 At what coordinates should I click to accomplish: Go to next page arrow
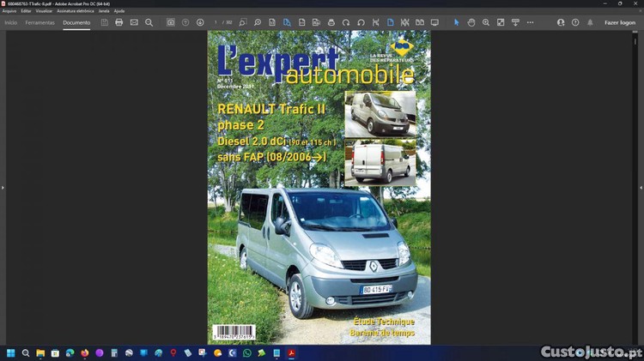(x=200, y=22)
